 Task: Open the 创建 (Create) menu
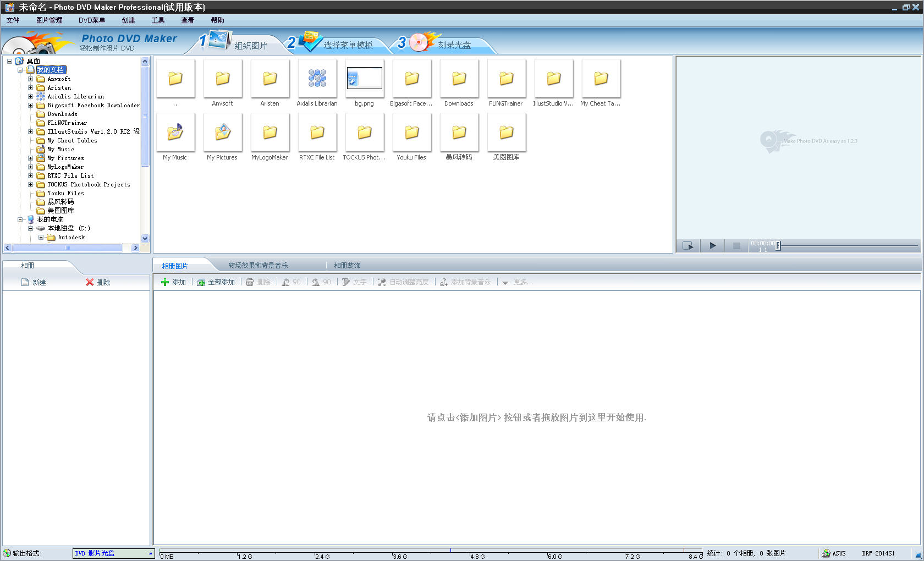pos(129,20)
